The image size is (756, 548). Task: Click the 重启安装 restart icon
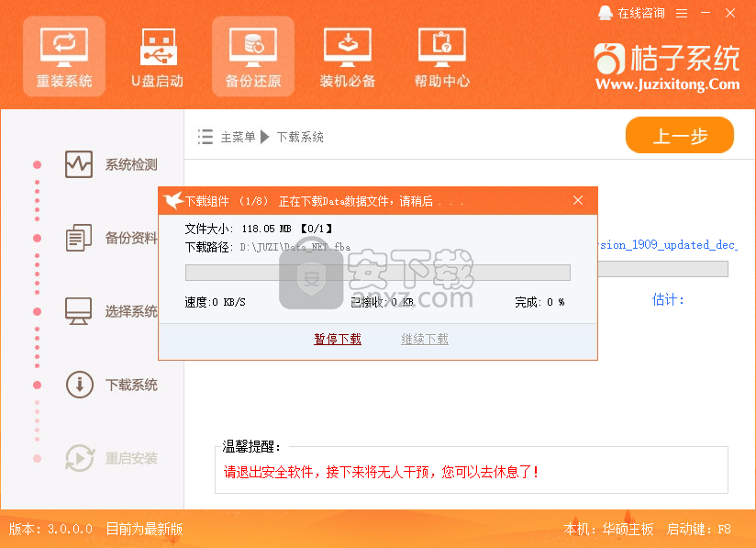pos(80,458)
